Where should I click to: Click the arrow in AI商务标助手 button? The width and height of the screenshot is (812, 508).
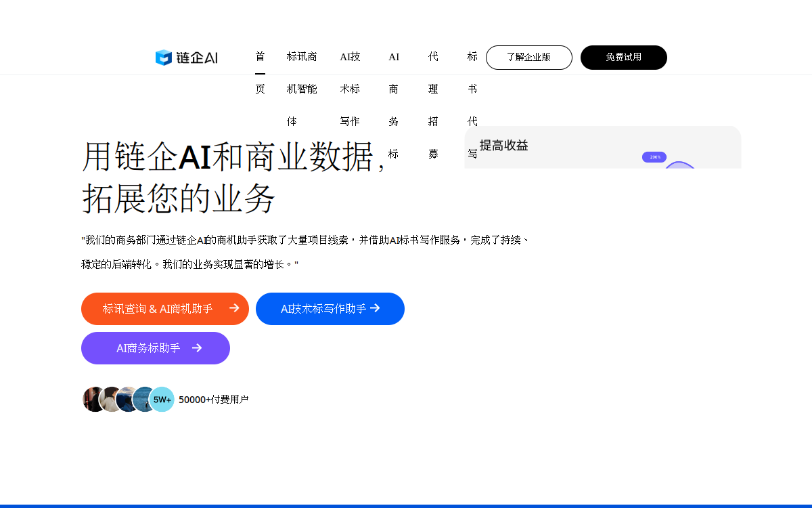(197, 347)
